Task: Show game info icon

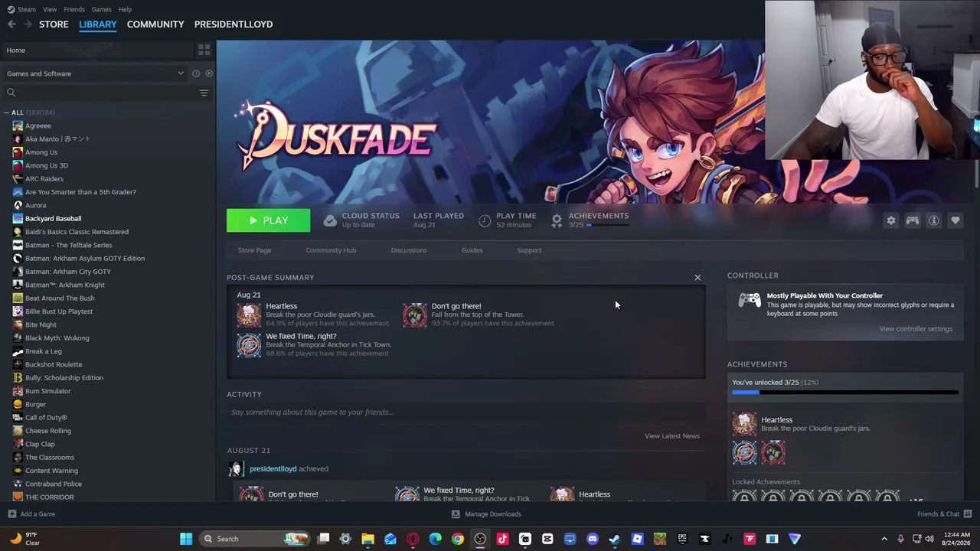Action: coord(934,220)
